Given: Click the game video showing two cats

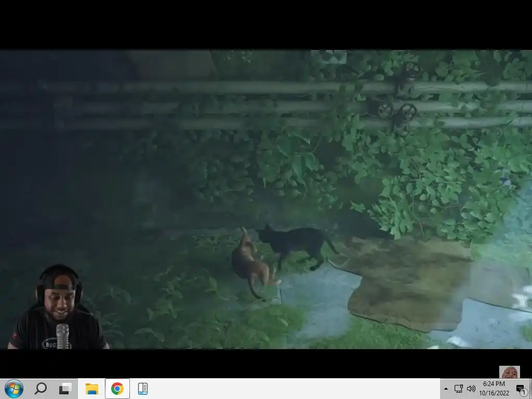Looking at the screenshot, I should pos(266,199).
